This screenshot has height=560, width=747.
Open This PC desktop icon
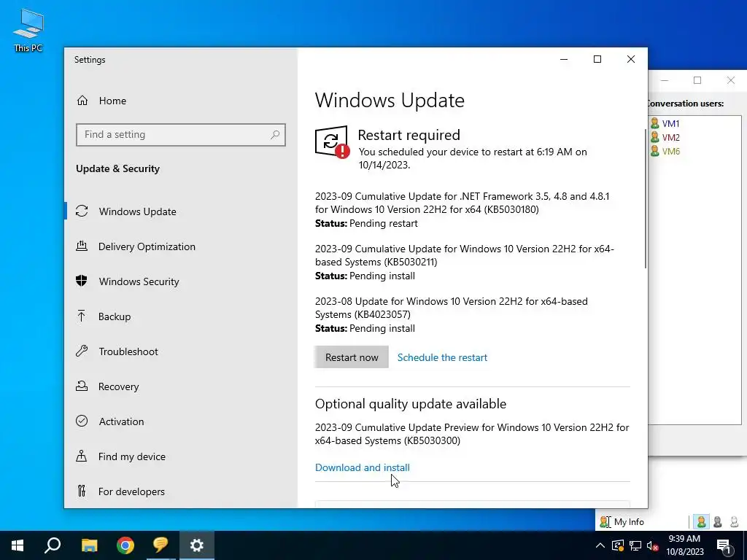[28, 30]
